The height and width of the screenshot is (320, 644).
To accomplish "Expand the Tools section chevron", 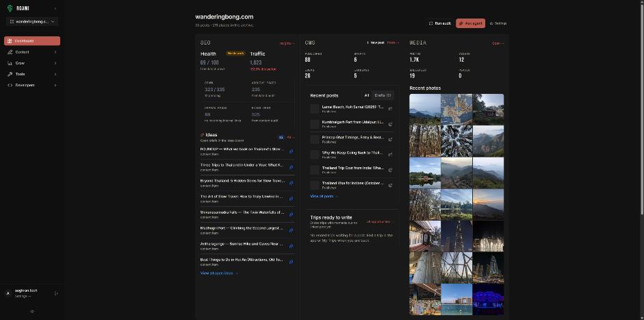I will pos(55,74).
